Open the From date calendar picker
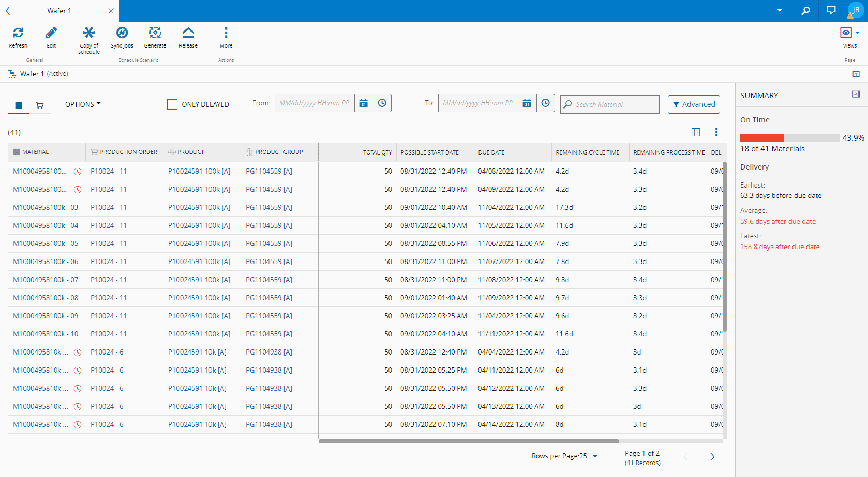The height and width of the screenshot is (477, 868). coord(364,103)
